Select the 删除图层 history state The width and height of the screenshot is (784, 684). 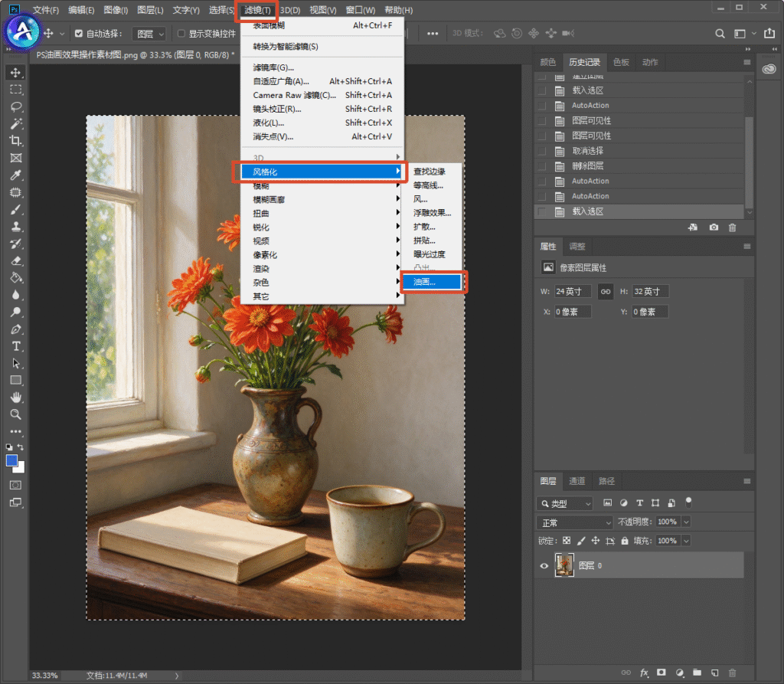coord(639,166)
